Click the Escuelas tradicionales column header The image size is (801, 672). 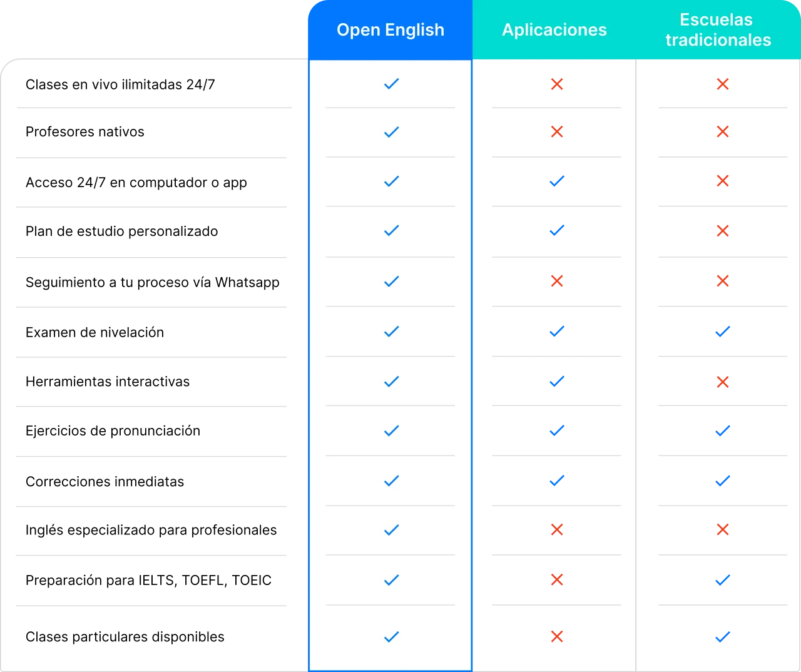(718, 30)
